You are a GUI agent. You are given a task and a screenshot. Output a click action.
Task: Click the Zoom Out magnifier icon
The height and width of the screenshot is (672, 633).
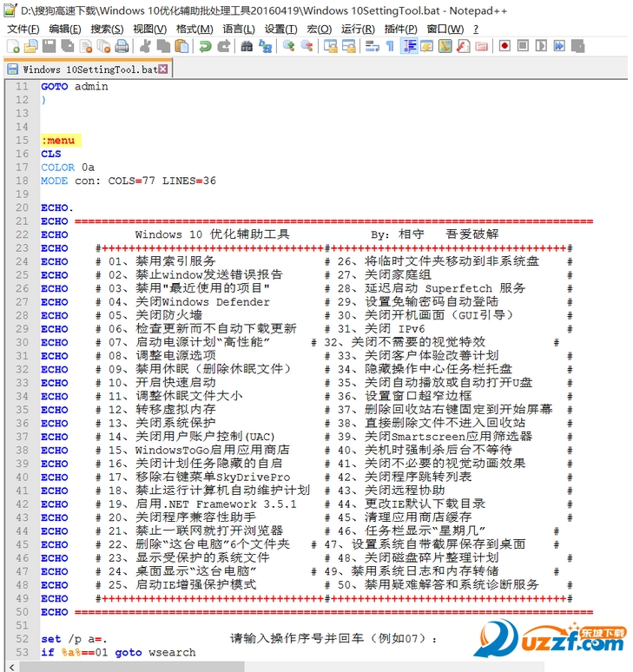point(307,46)
